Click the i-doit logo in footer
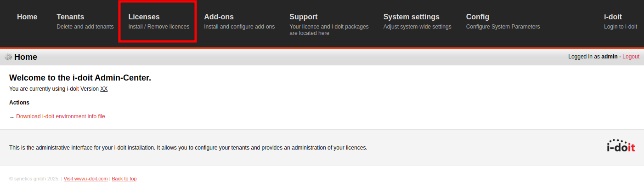The height and width of the screenshot is (191, 644). (x=621, y=145)
